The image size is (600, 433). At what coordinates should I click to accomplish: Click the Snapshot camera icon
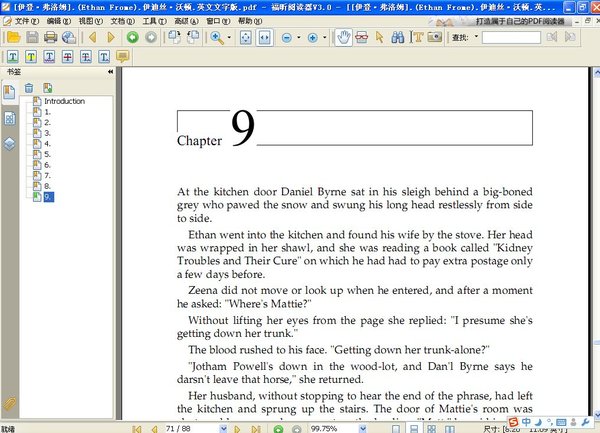pos(434,37)
